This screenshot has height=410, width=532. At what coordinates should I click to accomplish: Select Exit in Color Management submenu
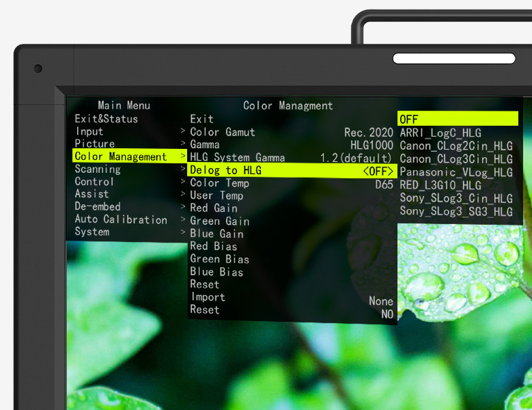pos(202,119)
